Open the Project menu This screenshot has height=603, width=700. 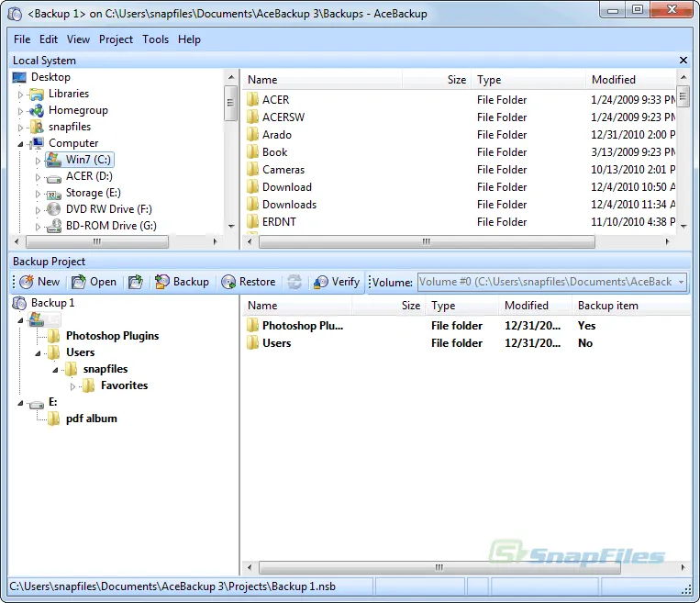(x=116, y=39)
